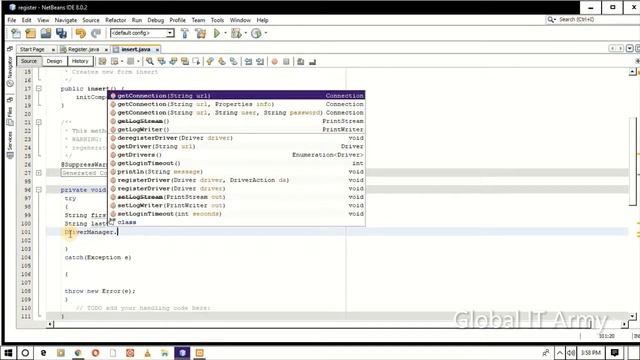Open the Navigator side panel
Screen dimensions: 640x360
(10, 71)
